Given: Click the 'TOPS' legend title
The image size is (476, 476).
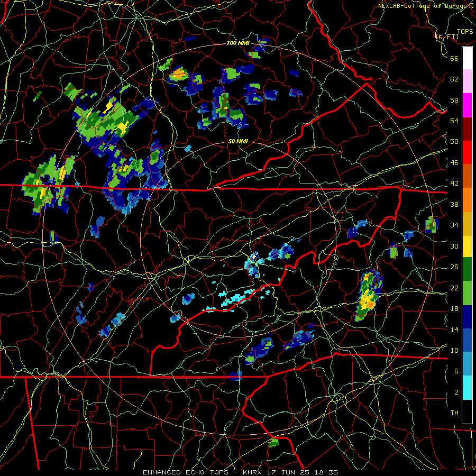Looking at the screenshot, I should pos(465,31).
